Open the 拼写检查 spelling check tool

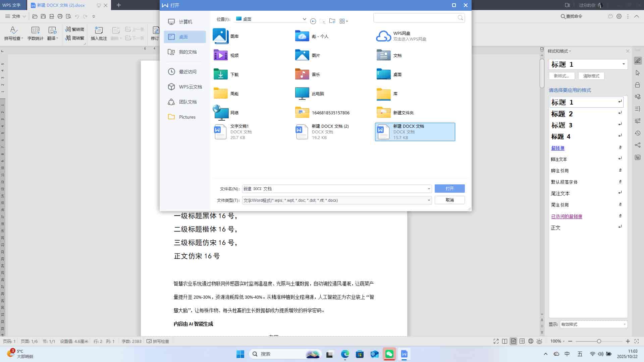13,34
